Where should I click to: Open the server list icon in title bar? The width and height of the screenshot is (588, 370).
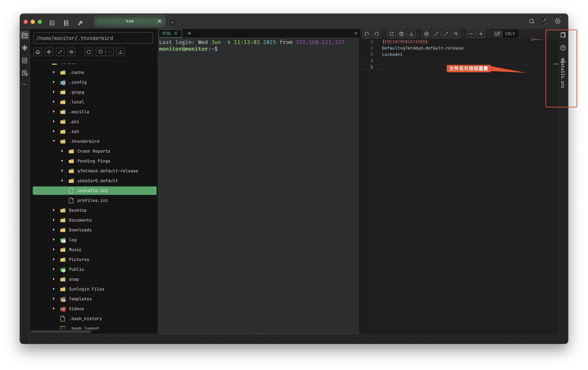click(66, 23)
